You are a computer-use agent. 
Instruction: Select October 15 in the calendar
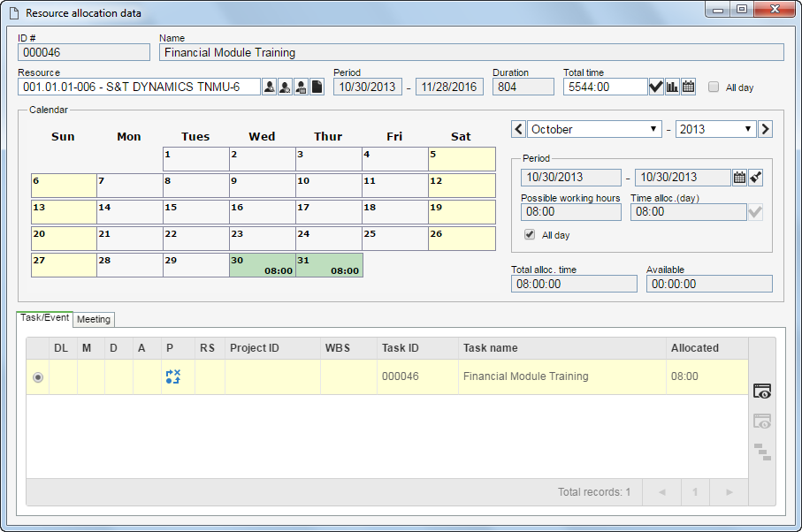[196, 212]
